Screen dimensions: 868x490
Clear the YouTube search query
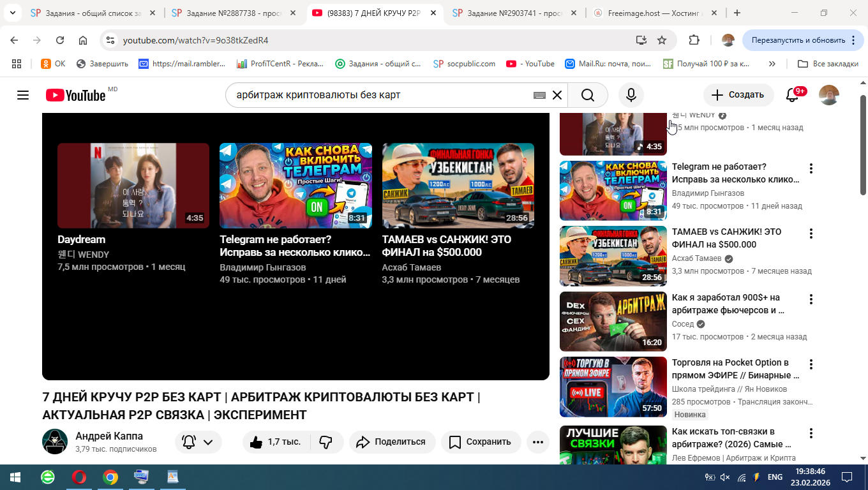click(557, 95)
